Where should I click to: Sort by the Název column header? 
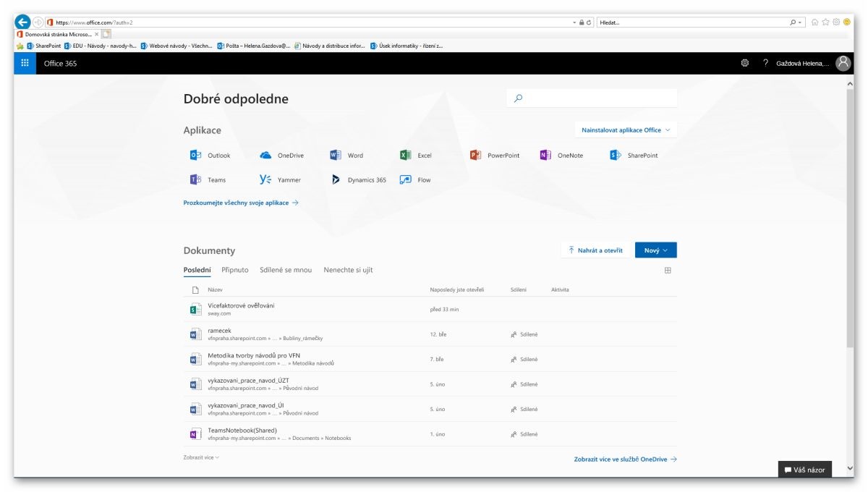(x=215, y=289)
